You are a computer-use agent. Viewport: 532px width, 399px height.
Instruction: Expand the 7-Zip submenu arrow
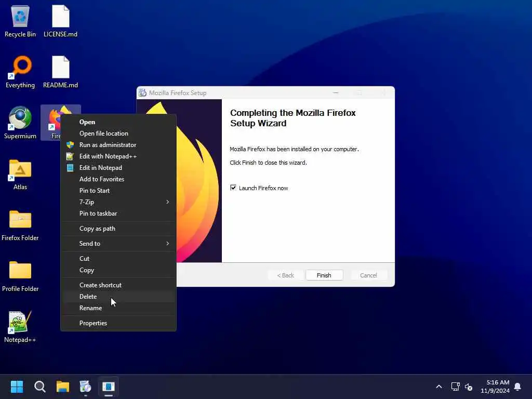pos(168,202)
